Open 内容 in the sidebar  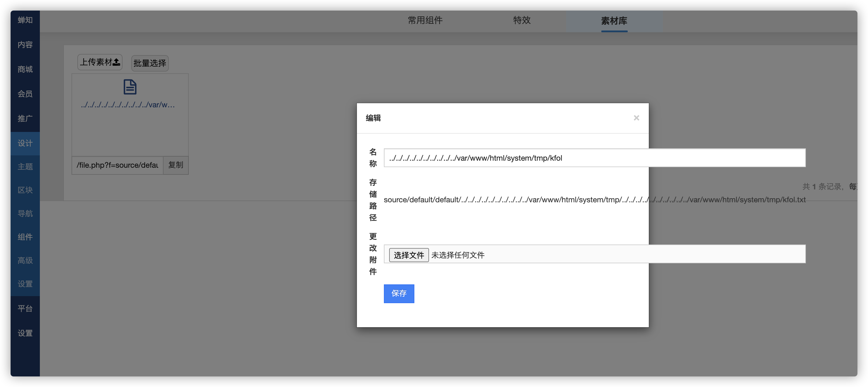[25, 45]
